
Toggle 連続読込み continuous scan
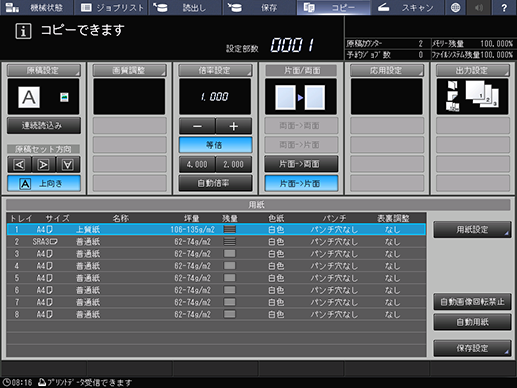coord(44,125)
